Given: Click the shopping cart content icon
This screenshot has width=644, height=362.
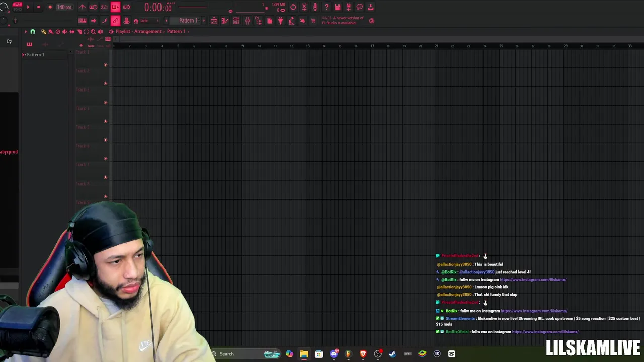Looking at the screenshot, I should tap(313, 21).
